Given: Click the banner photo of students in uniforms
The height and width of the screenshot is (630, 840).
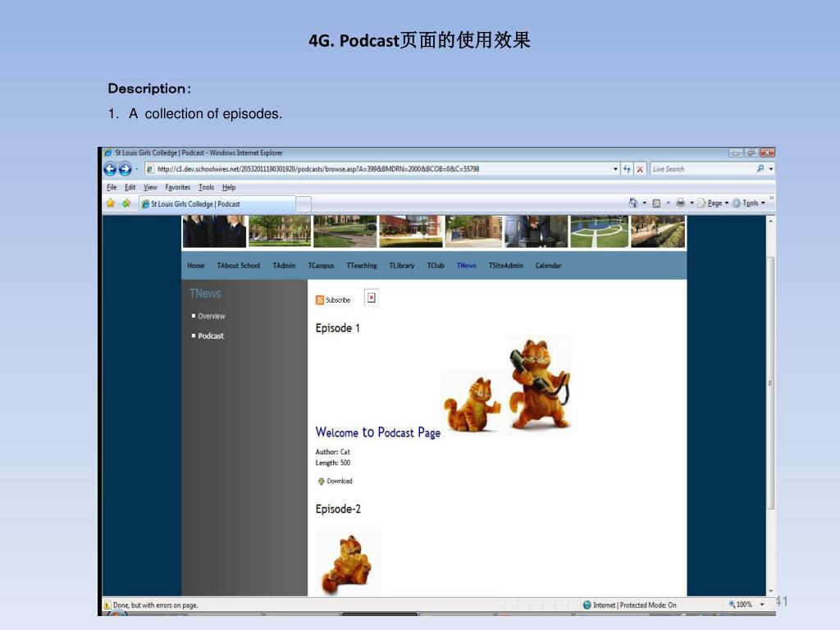Looking at the screenshot, I should pos(214,231).
